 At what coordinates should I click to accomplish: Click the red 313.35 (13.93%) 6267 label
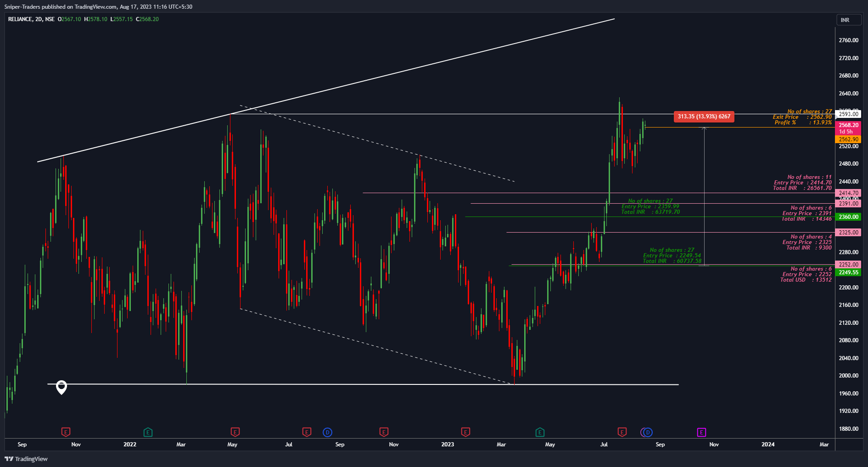704,117
